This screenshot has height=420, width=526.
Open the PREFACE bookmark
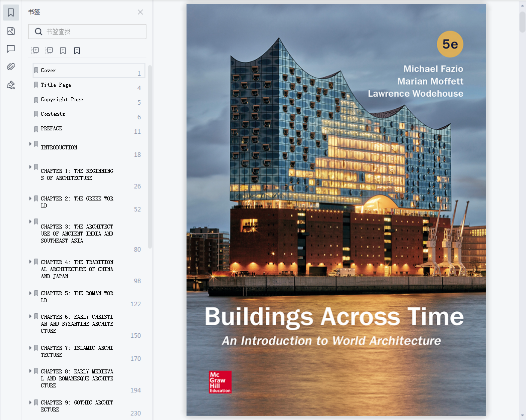coord(51,129)
